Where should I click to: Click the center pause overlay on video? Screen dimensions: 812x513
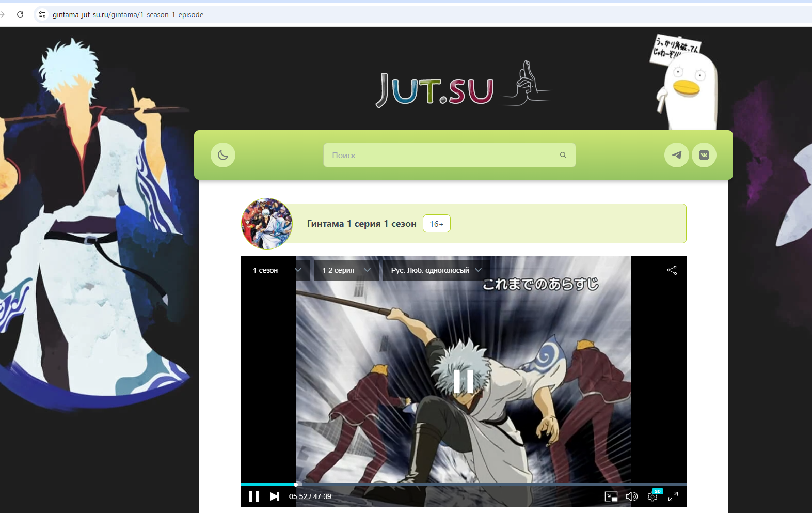point(464,381)
